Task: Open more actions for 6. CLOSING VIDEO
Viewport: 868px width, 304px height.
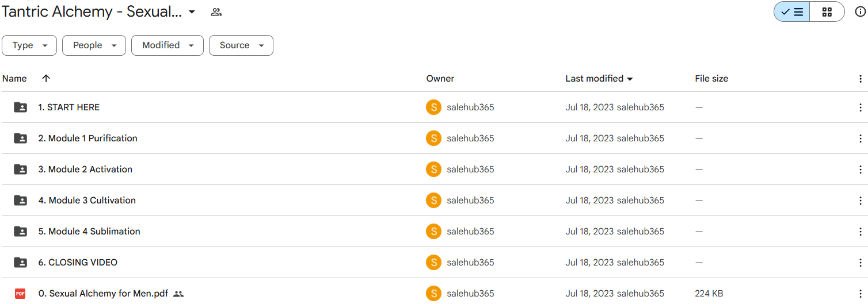Action: tap(860, 263)
